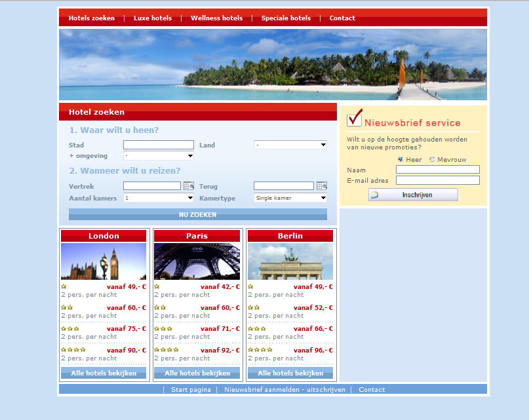Click Paris two-star rating icons

(x=160, y=308)
